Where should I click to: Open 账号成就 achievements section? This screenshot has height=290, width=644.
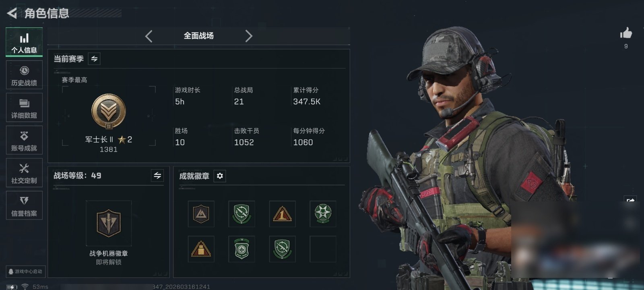(24, 140)
